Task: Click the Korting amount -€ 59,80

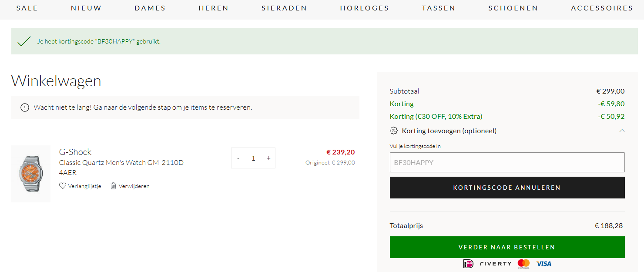Action: coord(611,104)
